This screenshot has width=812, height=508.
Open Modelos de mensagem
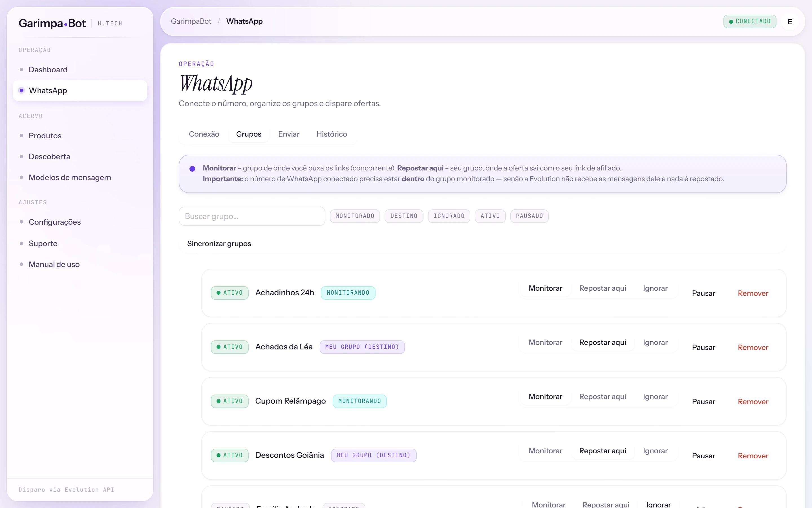(x=80, y=178)
